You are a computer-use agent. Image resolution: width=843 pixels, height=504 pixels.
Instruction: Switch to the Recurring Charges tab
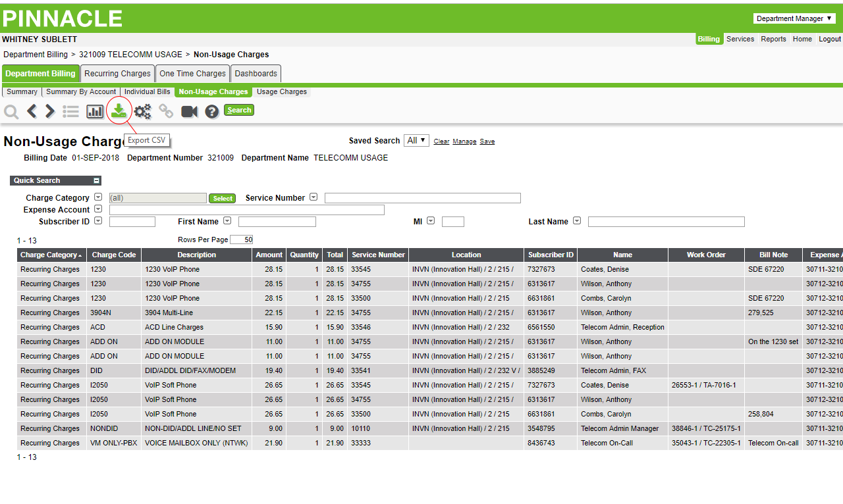pyautogui.click(x=117, y=74)
